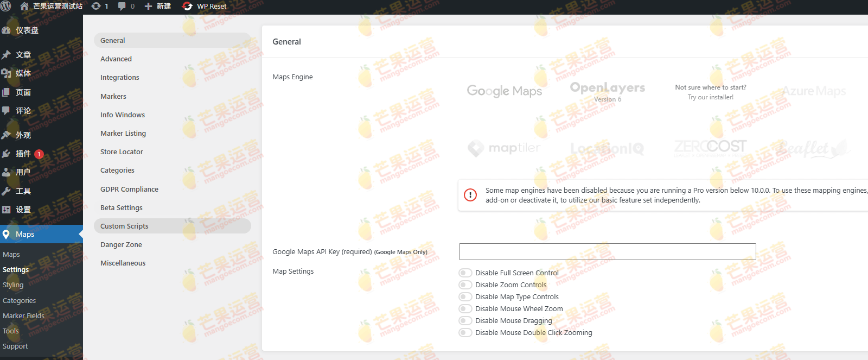The width and height of the screenshot is (868, 360).
Task: Open the Styling submenu link
Action: point(13,285)
